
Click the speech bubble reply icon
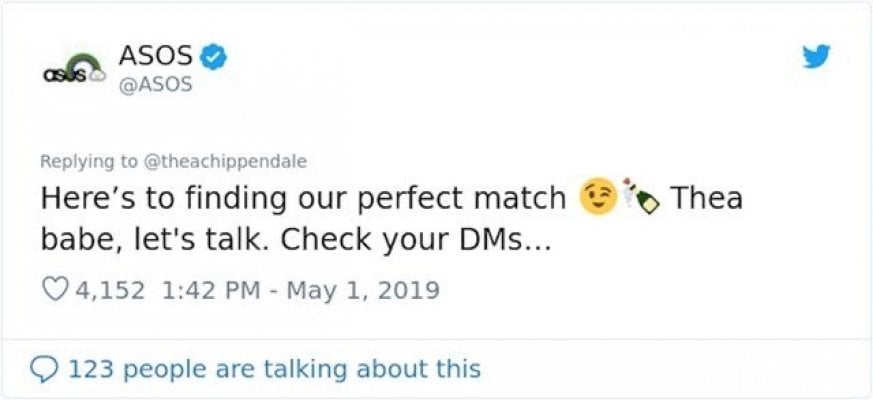coord(44,369)
